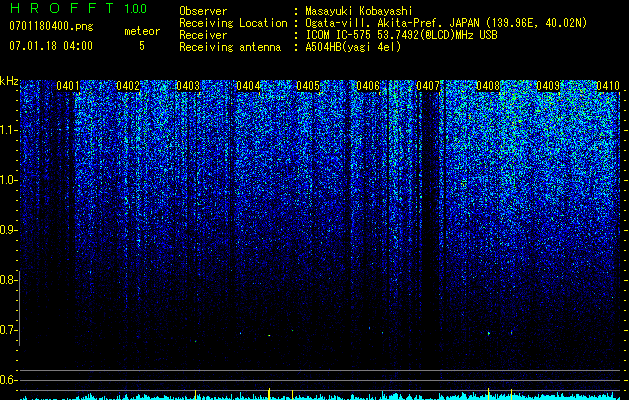Image resolution: width=629 pixels, height=400 pixels.
Task: Click the 1.1 kHz axis label
Action: (9, 130)
